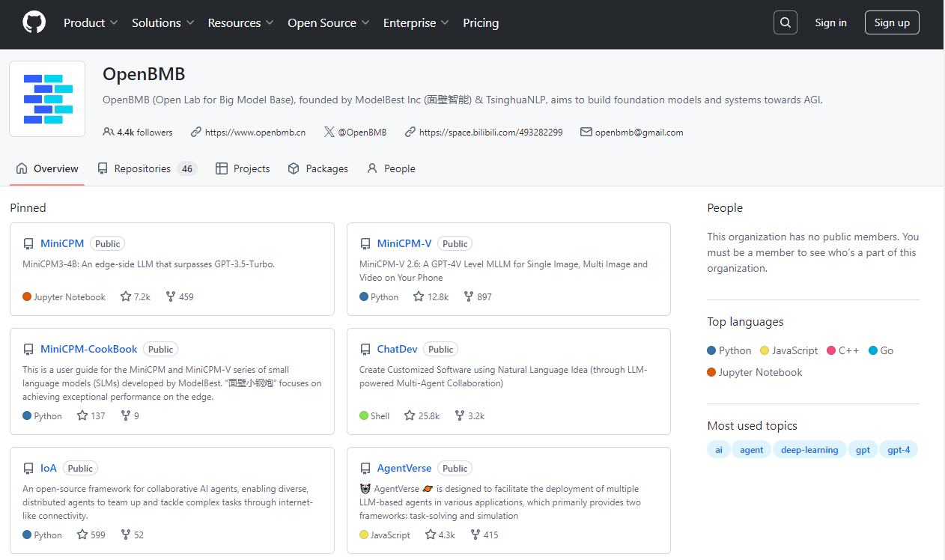The width and height of the screenshot is (945, 560).
Task: Select the 'agent' topic tag
Action: click(x=752, y=450)
